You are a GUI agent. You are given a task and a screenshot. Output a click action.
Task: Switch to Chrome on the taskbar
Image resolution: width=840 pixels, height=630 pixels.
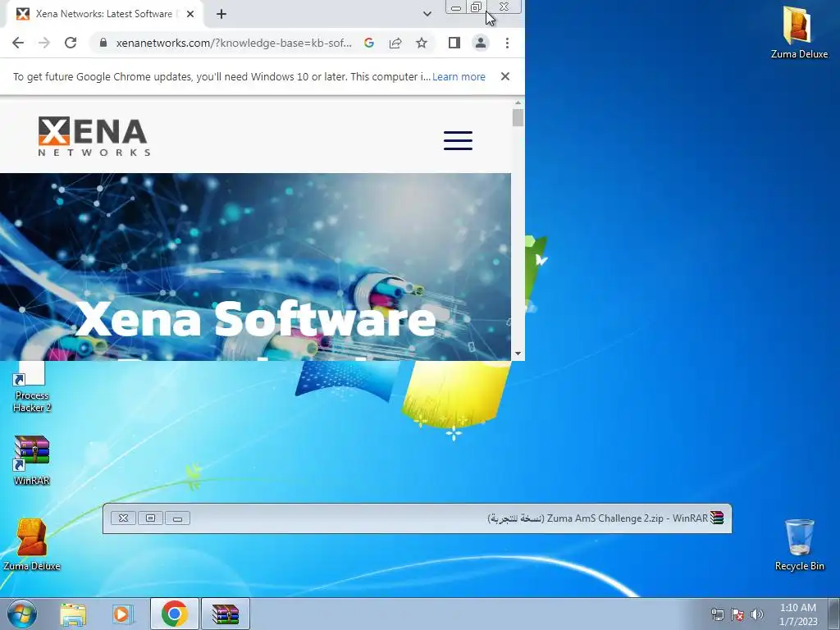174,614
